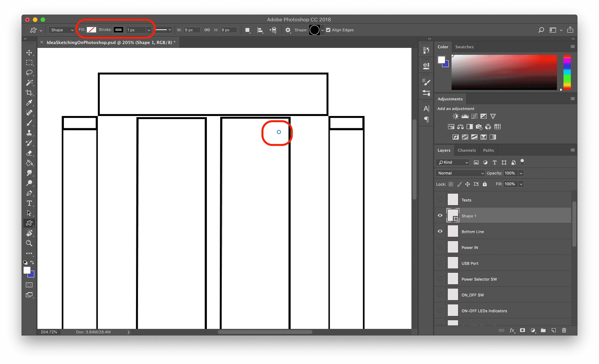Viewport: 599px width, 364px height.
Task: Toggle visibility of Bottom Line layer
Action: pyautogui.click(x=440, y=231)
